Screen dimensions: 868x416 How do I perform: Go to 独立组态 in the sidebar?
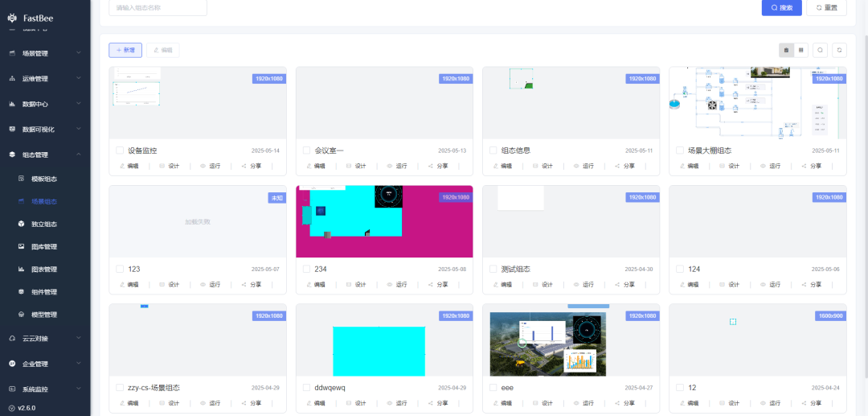(44, 224)
